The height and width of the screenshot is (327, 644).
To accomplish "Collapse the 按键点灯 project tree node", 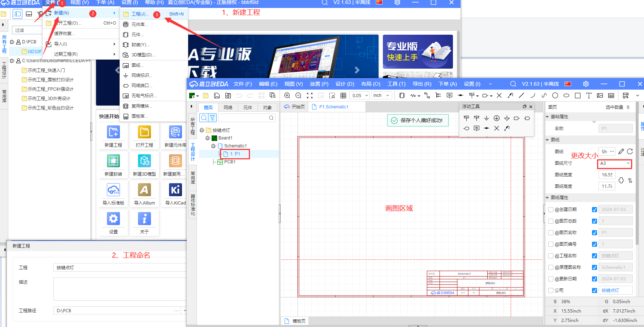I will click(x=202, y=130).
